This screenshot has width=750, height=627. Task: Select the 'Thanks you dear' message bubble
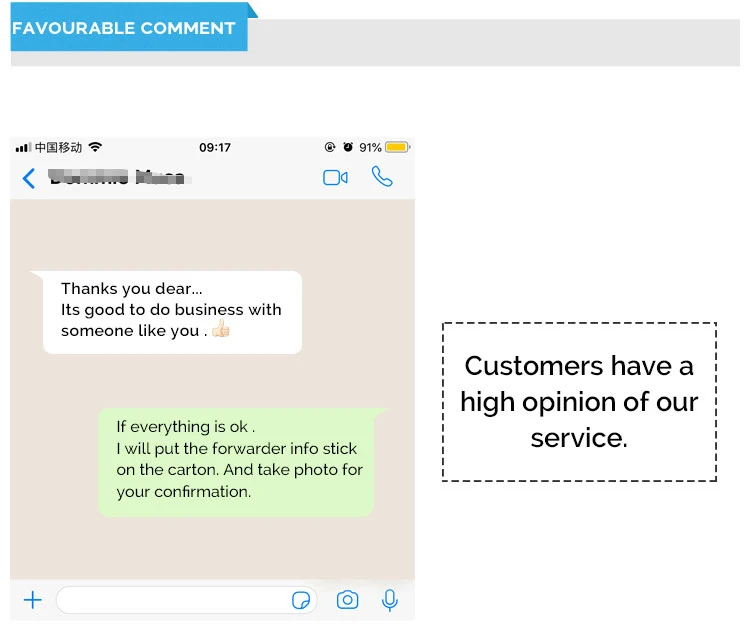tap(172, 312)
